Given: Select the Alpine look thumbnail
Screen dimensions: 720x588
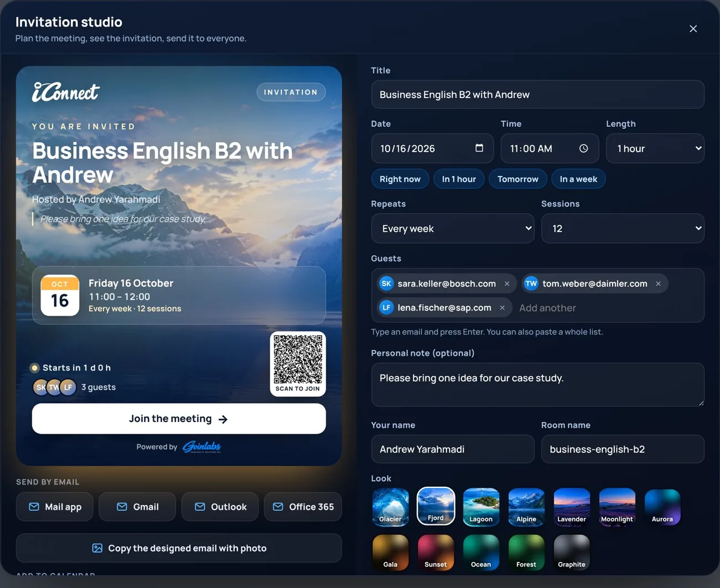Looking at the screenshot, I should click(x=526, y=507).
